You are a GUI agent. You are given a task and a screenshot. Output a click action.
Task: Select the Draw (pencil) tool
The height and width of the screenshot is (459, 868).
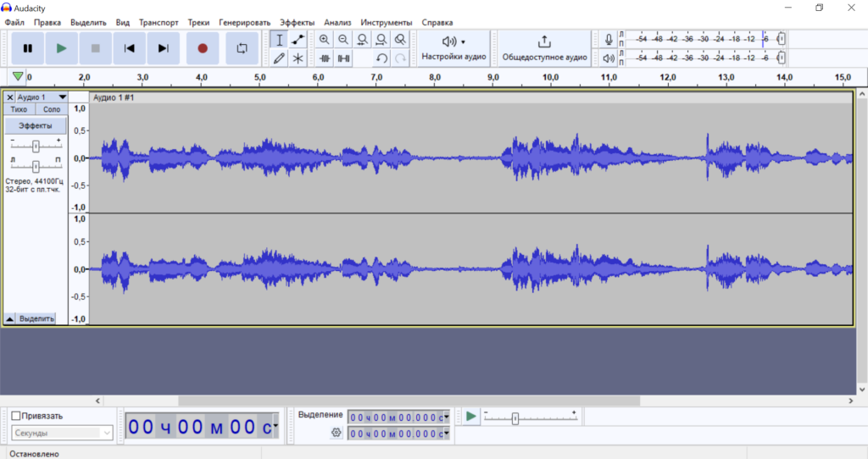point(279,58)
